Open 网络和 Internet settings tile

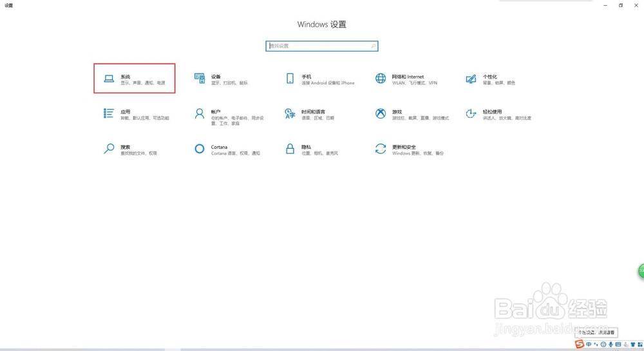click(406, 79)
